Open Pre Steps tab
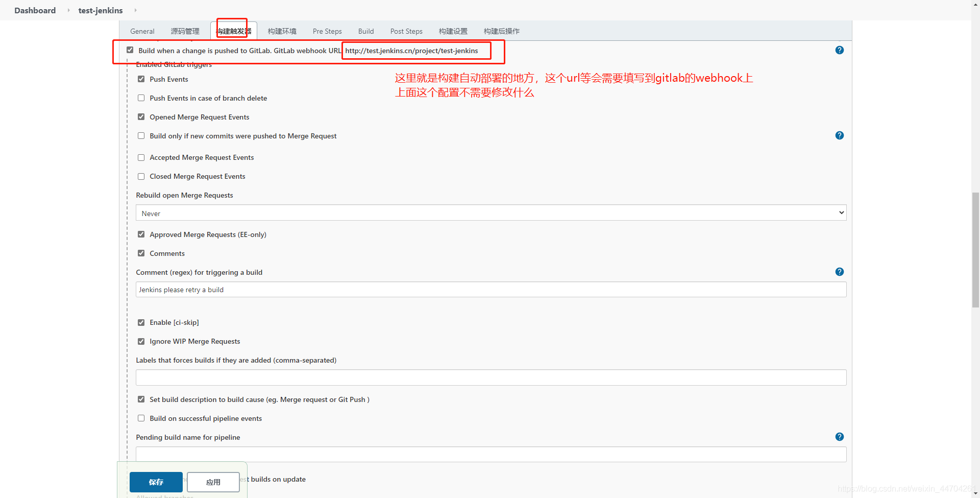Viewport: 980px width, 498px height. coord(327,31)
